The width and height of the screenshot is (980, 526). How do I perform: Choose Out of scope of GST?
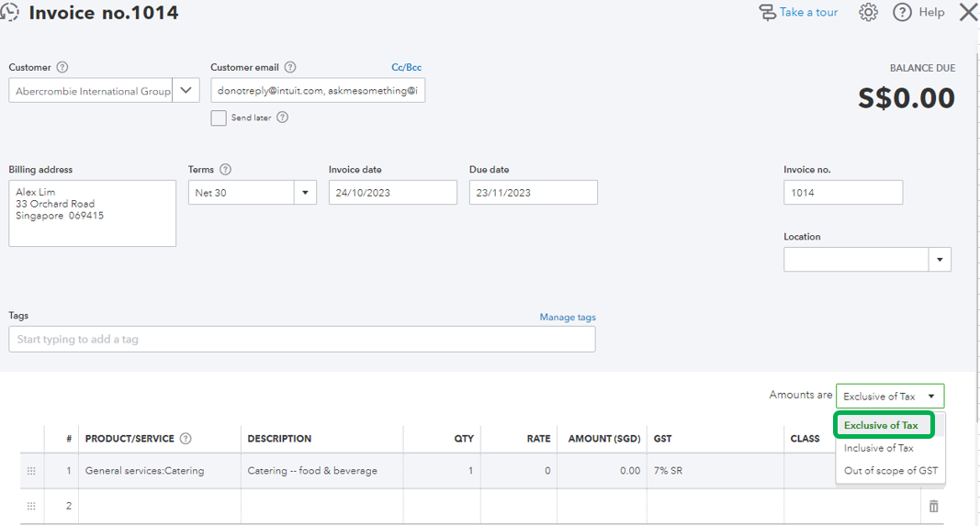890,471
